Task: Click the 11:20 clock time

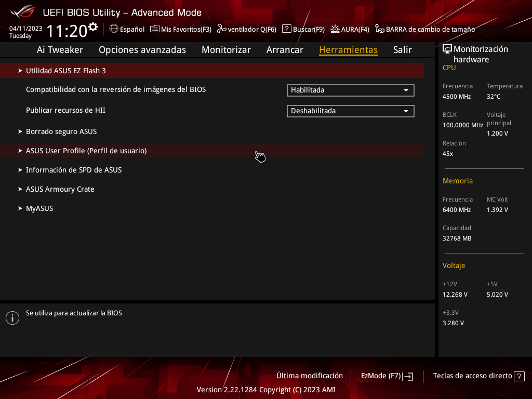Action: (67, 31)
